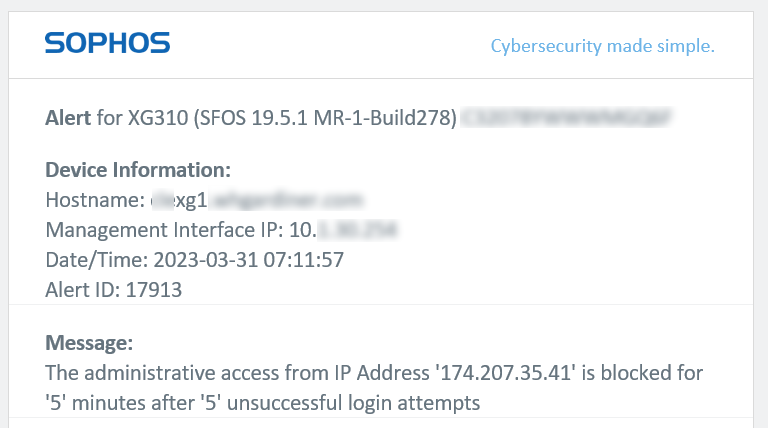Click the blurred serial number text
Viewport: 768px width, 428px height.
(566, 118)
